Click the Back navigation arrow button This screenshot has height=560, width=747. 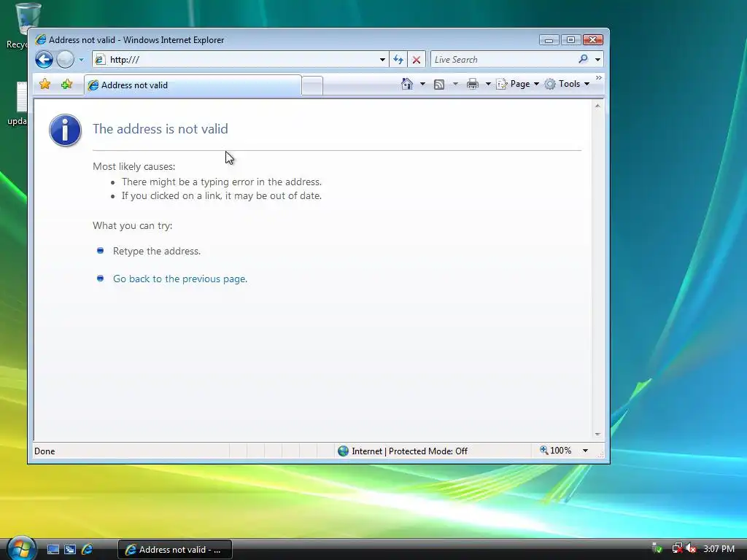(x=44, y=60)
